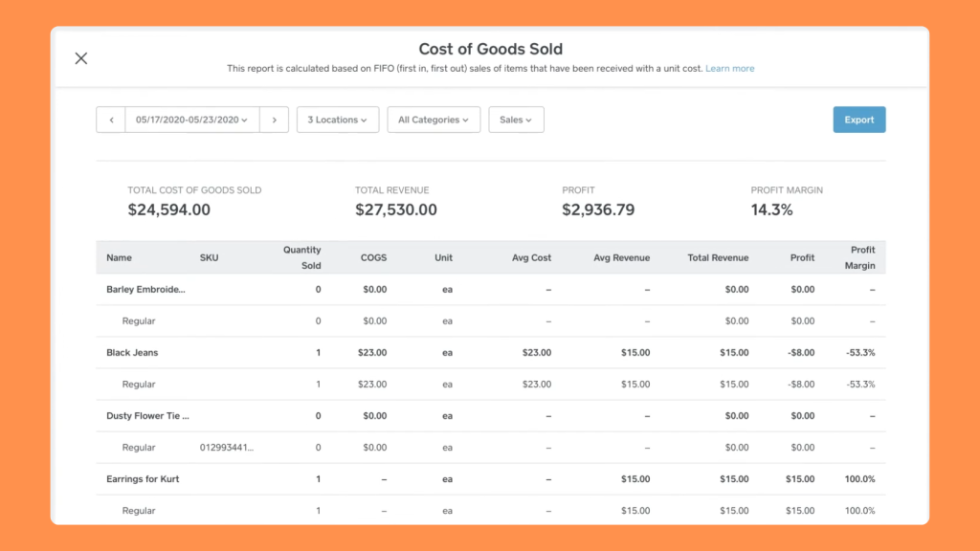Click the COGS column header
The image size is (980, 551).
coord(373,257)
